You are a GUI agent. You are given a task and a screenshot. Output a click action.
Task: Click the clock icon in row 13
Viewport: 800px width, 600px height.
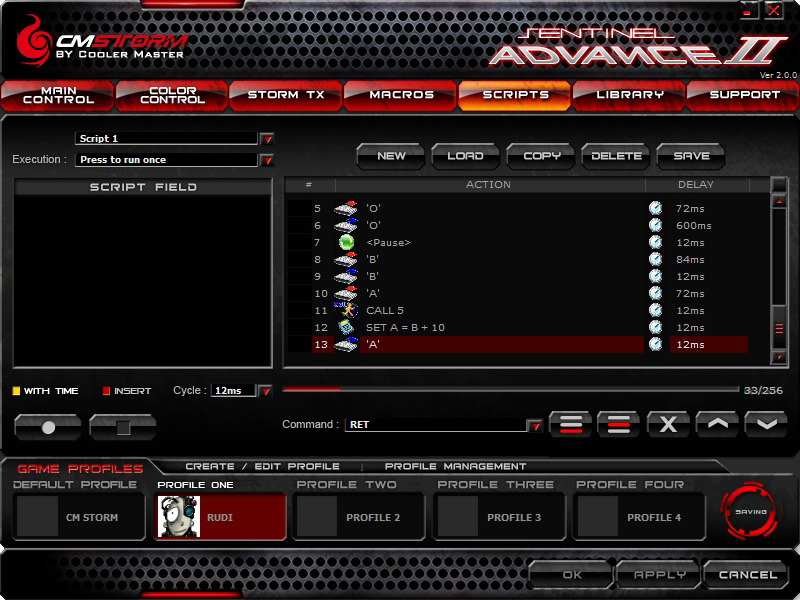point(656,344)
